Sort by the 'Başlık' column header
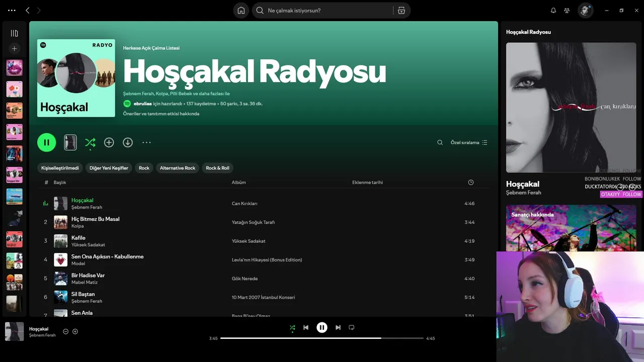 click(60, 183)
